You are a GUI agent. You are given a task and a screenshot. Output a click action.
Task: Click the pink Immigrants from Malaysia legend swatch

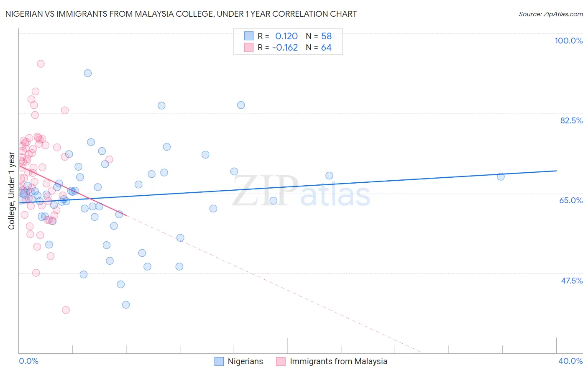pos(281,361)
